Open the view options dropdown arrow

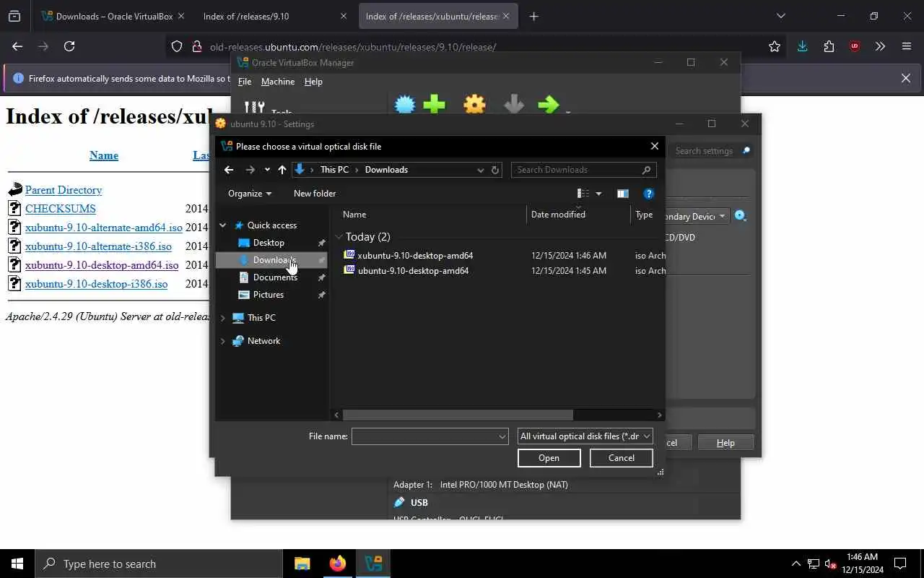(x=598, y=194)
